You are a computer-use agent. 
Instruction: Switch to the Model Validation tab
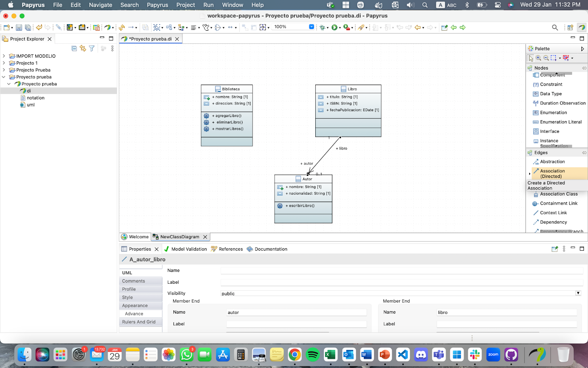point(189,249)
